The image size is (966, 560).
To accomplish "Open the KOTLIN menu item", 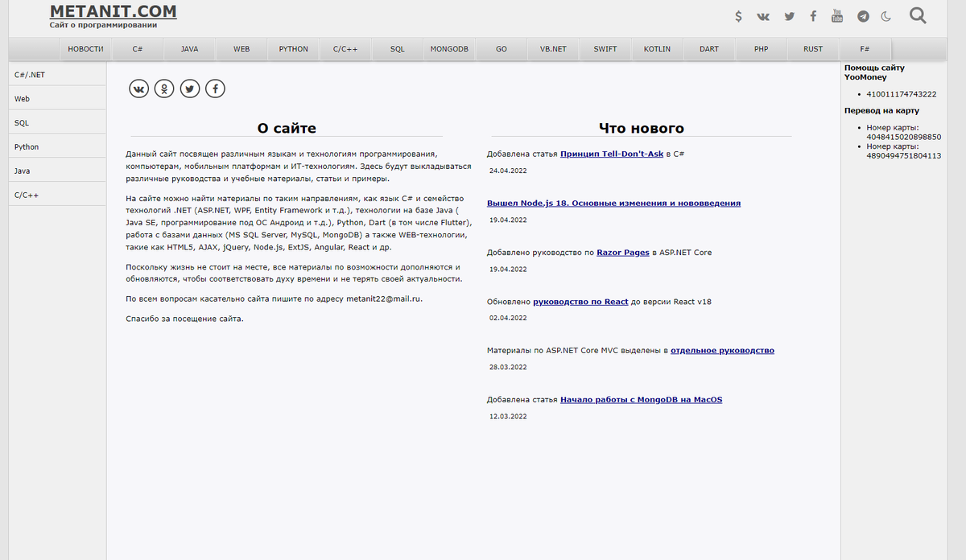I will (657, 49).
